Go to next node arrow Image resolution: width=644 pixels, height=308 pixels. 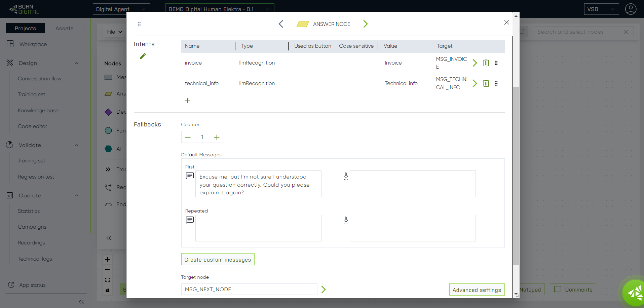366,24
